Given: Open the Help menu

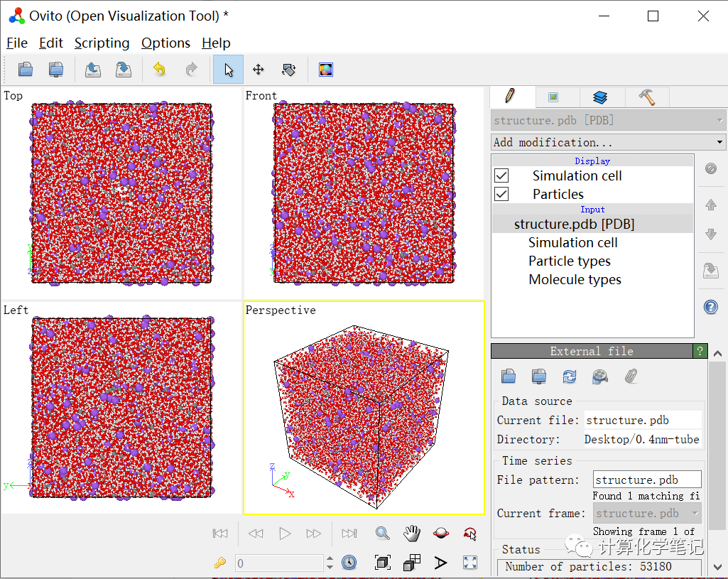Looking at the screenshot, I should click(x=216, y=43).
